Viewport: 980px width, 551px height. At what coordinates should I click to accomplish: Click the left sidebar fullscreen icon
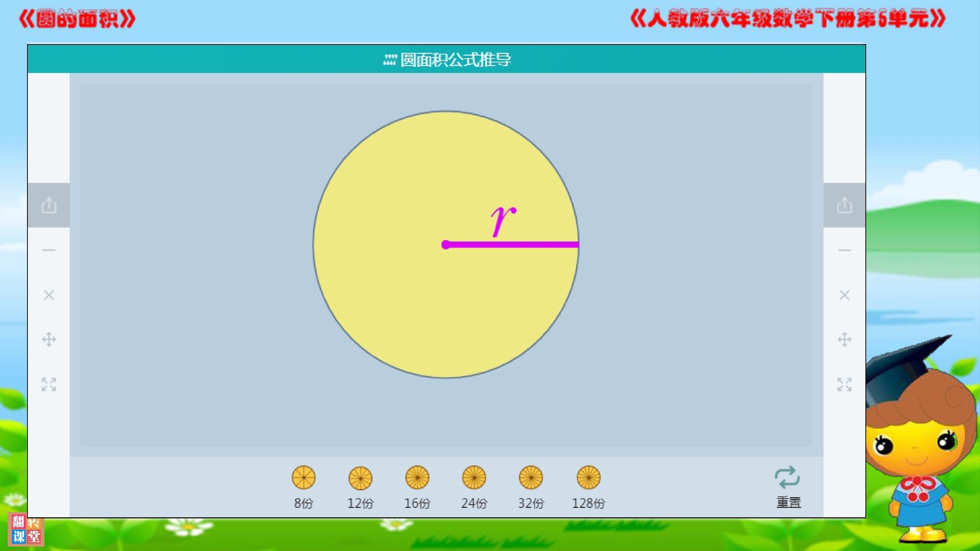click(49, 384)
